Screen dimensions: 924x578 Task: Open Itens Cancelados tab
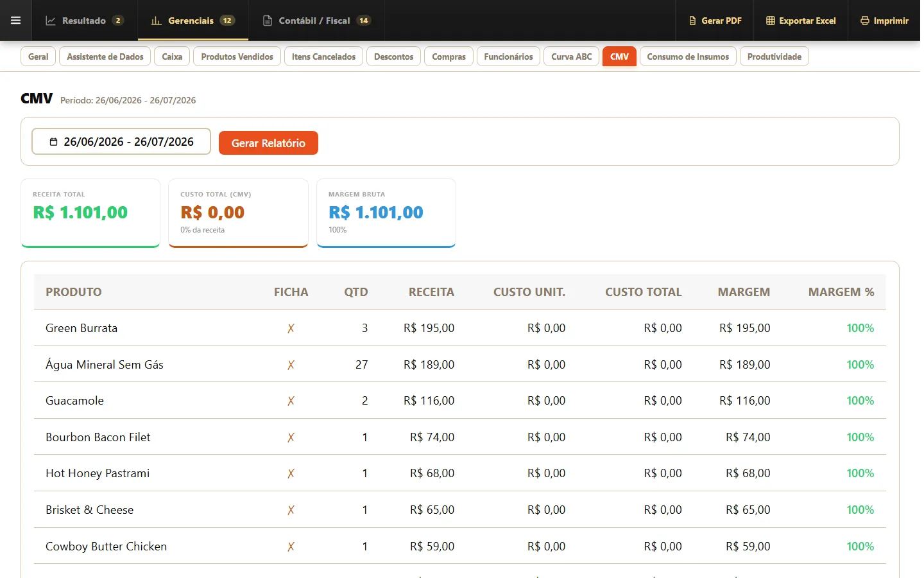pyautogui.click(x=323, y=57)
